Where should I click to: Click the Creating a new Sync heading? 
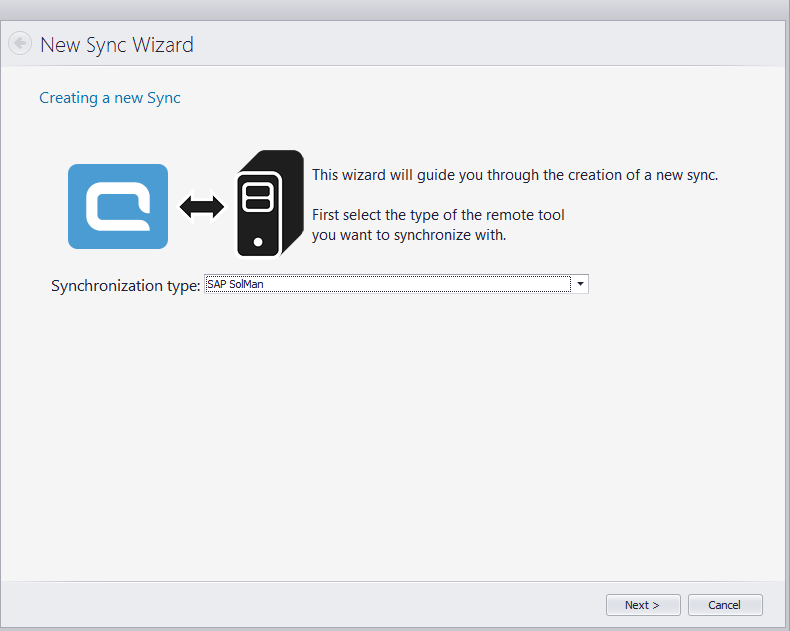tap(109, 98)
